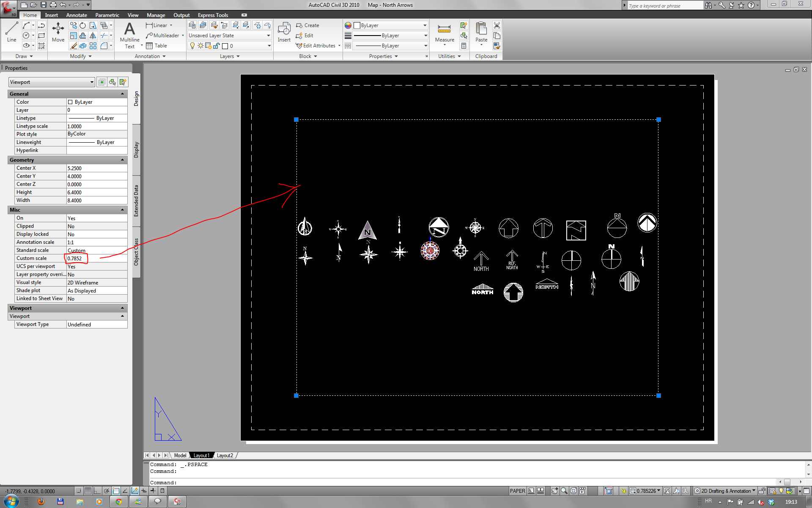
Task: Open the Unsaved Layer State dropdown
Action: (268, 36)
